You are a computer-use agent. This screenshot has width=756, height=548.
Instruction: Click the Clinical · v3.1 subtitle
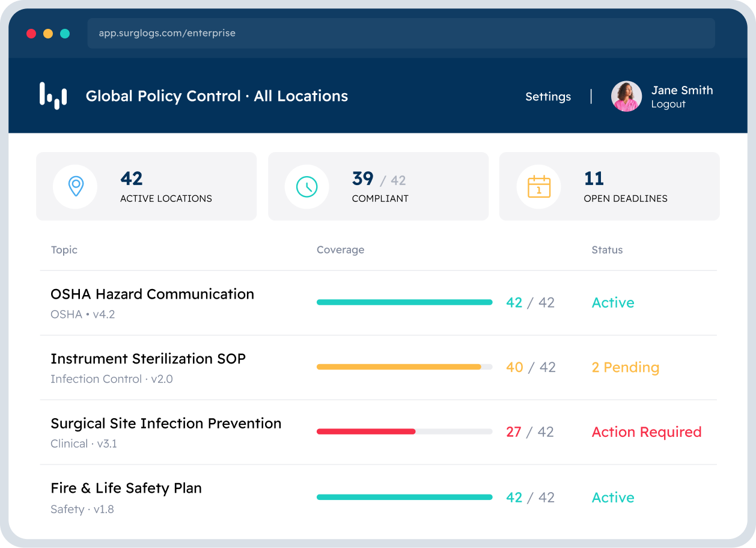click(84, 444)
